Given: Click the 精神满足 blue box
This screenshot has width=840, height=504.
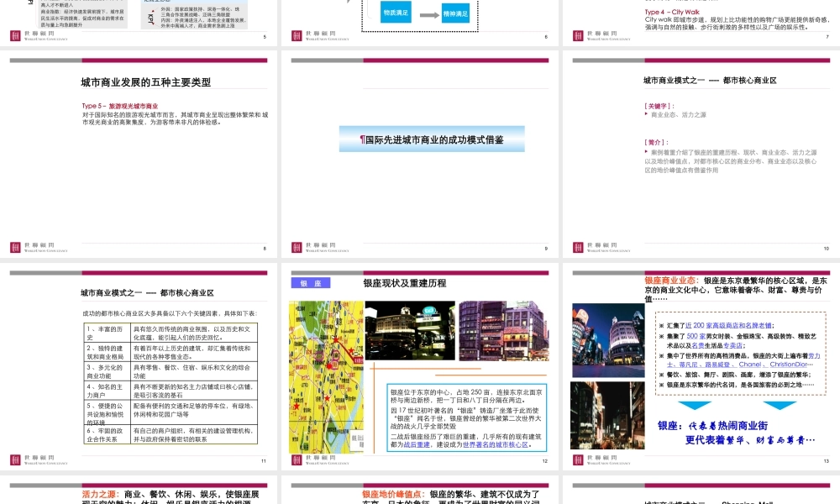Looking at the screenshot, I should coord(455,14).
